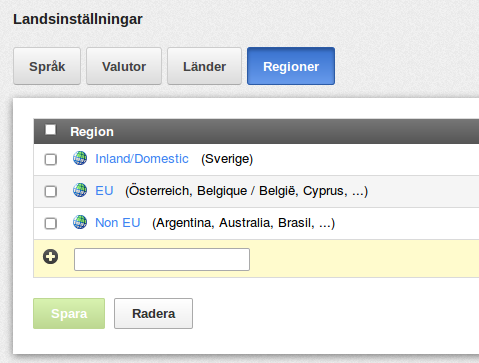Click the plus icon to add region
Image resolution: width=479 pixels, height=363 pixels.
[x=51, y=257]
